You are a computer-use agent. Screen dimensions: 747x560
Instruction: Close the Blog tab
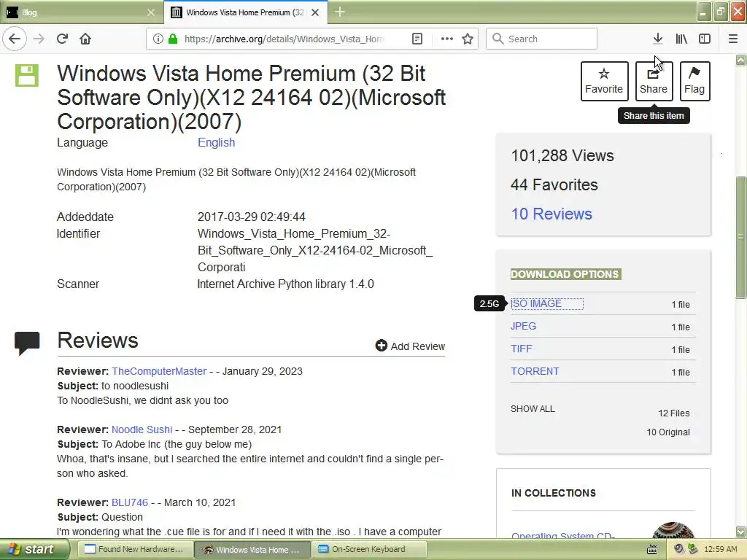pyautogui.click(x=151, y=12)
